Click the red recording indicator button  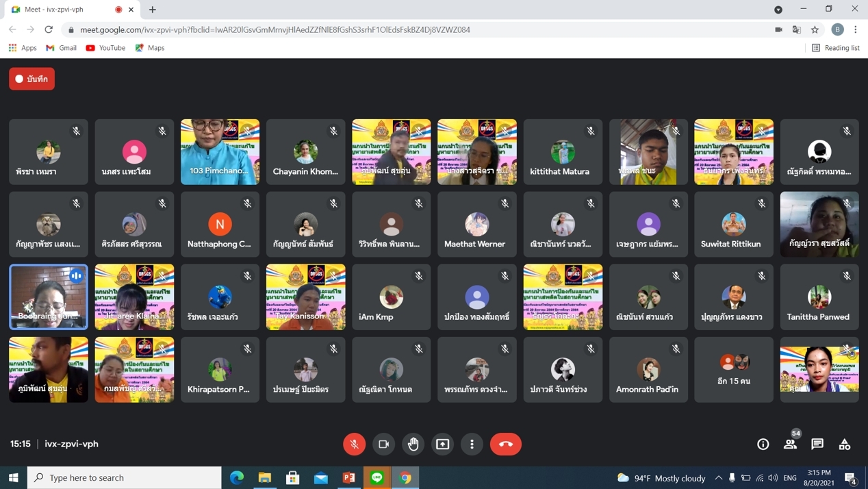tap(31, 79)
